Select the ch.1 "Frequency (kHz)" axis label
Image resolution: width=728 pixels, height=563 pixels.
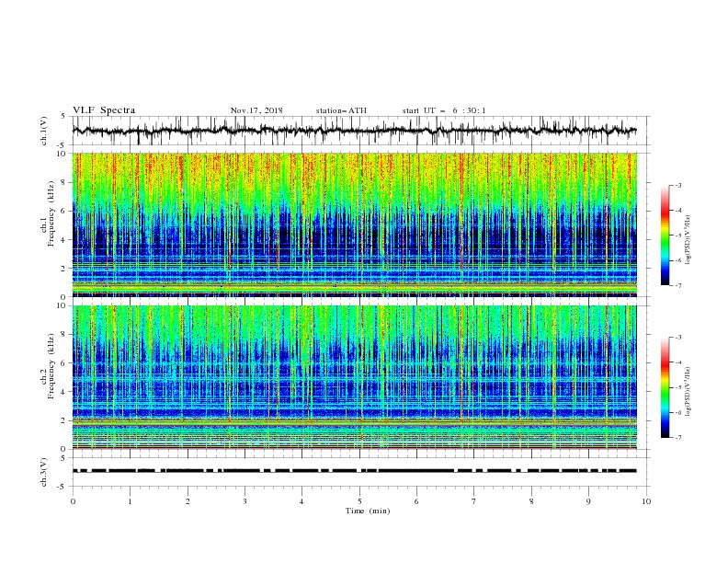click(x=51, y=213)
